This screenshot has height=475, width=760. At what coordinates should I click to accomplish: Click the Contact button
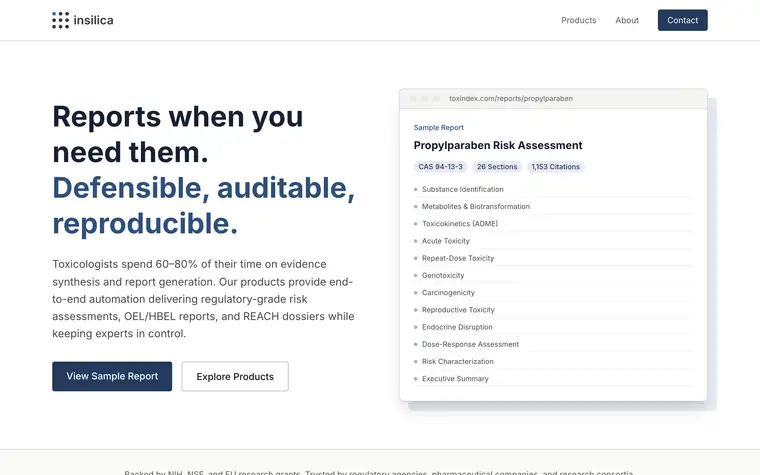point(682,20)
